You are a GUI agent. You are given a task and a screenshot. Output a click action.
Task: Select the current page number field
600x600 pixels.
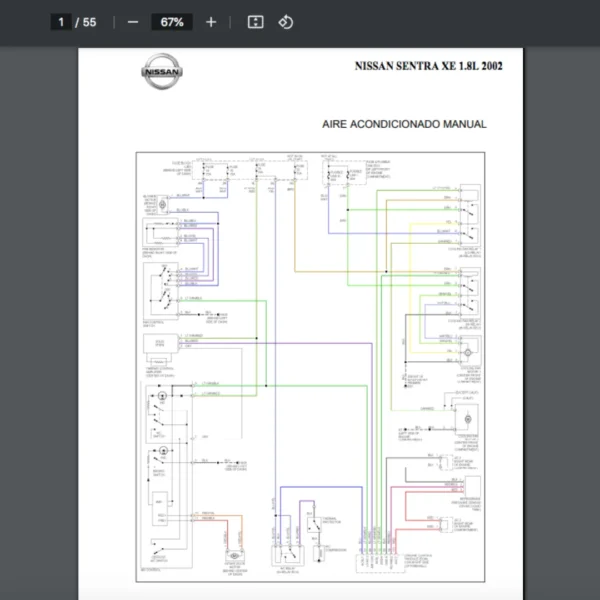pos(62,22)
